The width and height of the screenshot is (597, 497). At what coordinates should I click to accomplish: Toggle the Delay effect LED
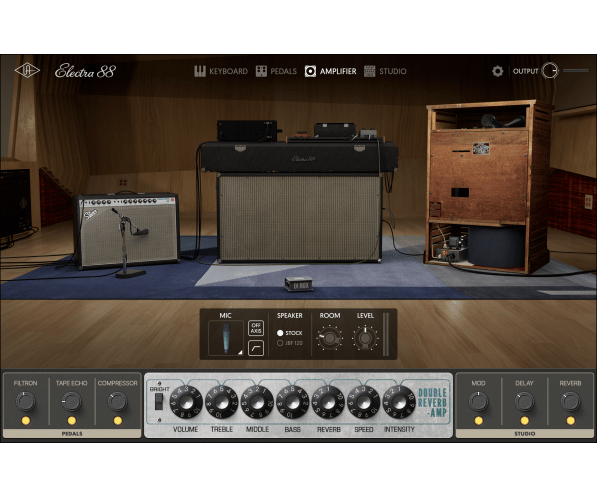pyautogui.click(x=524, y=421)
